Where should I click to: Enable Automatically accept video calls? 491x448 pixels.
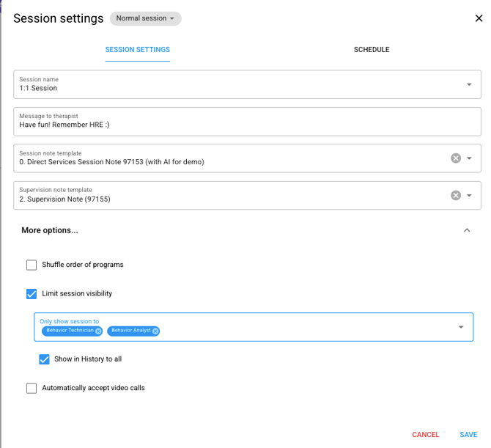tap(32, 388)
